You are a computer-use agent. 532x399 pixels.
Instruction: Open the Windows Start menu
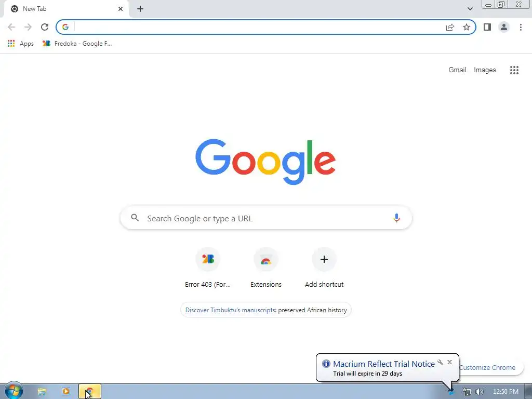[x=14, y=390]
